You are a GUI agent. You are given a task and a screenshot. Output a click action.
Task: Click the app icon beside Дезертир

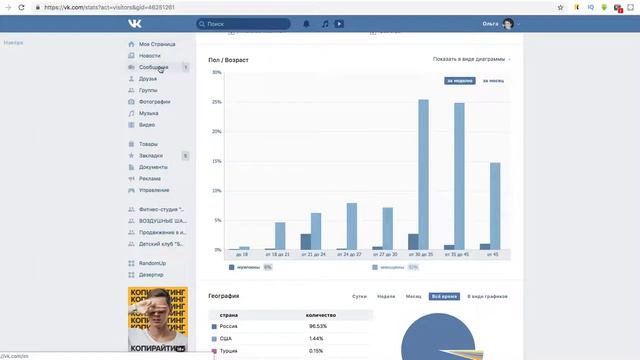(x=131, y=275)
